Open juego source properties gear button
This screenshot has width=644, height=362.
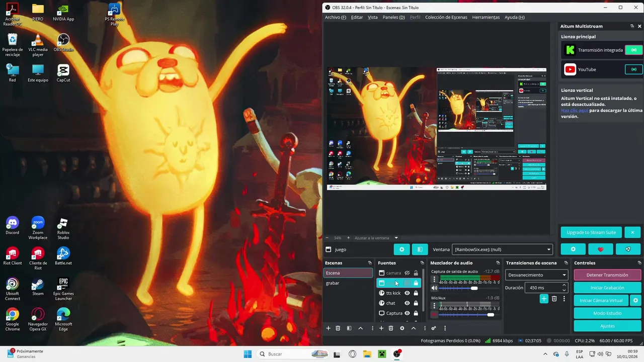pos(401,249)
